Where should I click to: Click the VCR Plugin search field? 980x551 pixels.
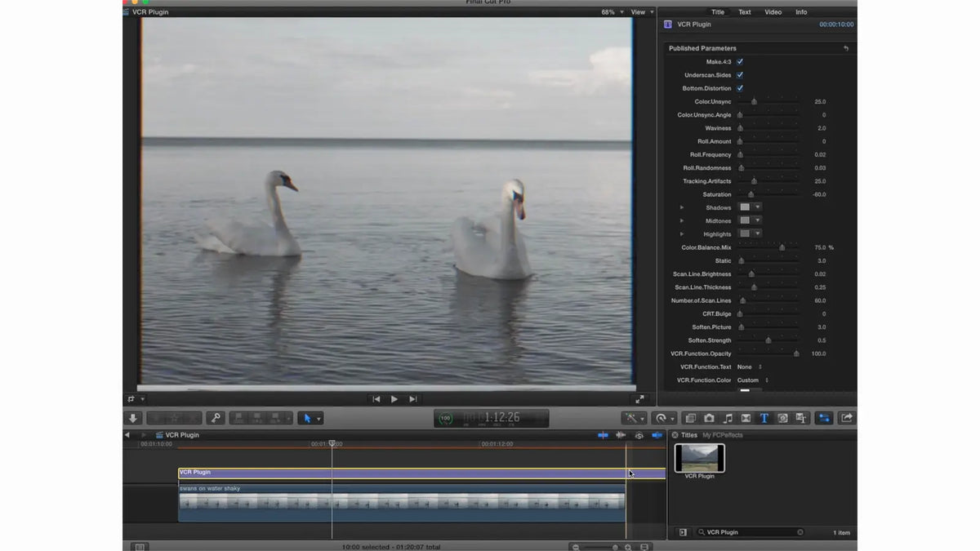coord(749,532)
